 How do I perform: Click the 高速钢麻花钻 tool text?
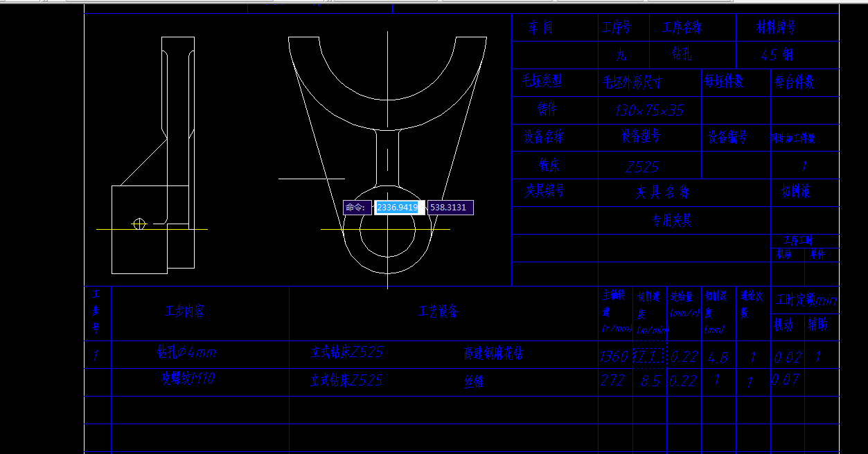[493, 354]
